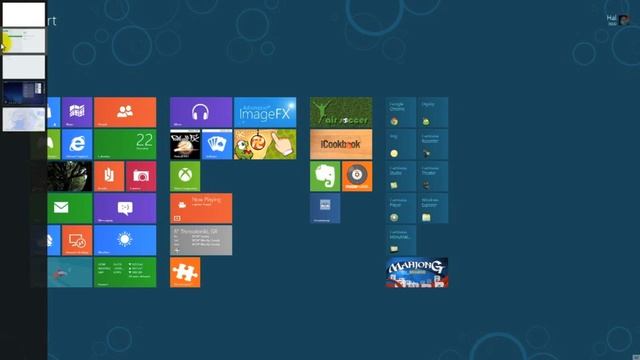Open the black pinball game tile
Screen dimensions: 640x360
tap(185, 144)
